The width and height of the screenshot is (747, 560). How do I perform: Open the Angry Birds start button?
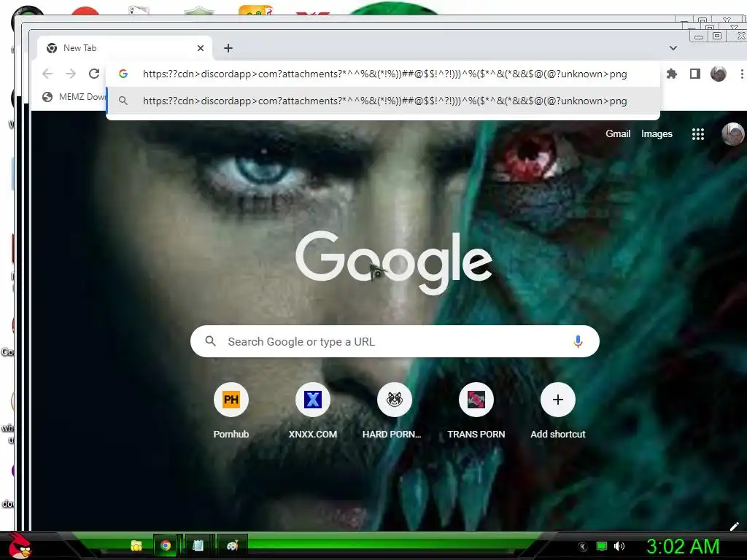[x=20, y=545]
